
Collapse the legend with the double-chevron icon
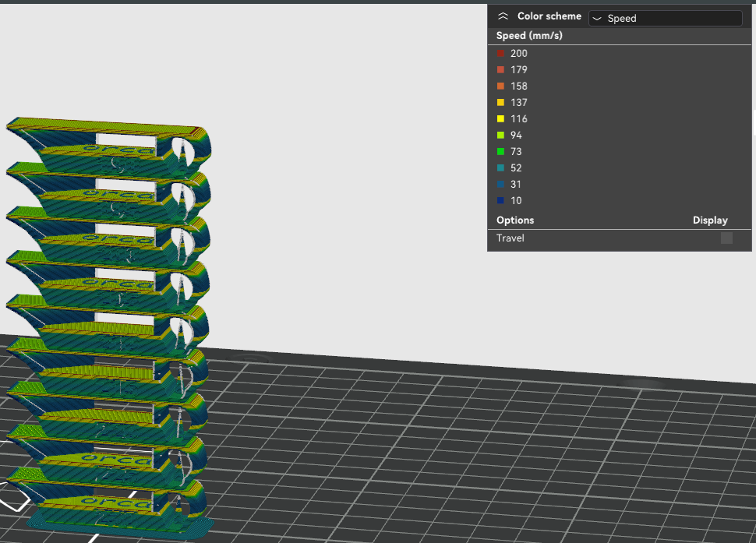503,16
